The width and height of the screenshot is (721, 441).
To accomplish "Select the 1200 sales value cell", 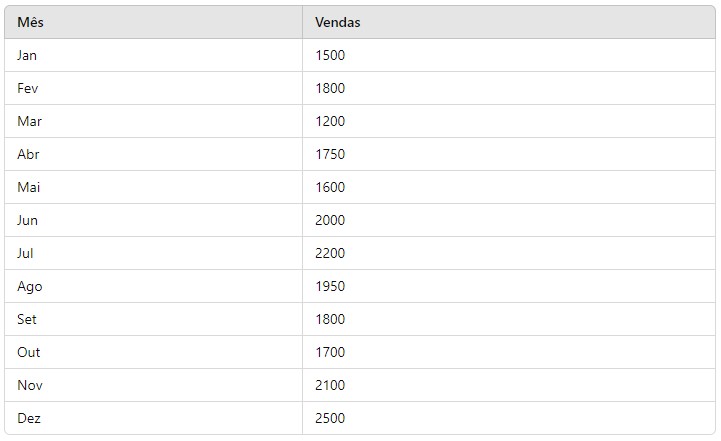I will pos(330,121).
